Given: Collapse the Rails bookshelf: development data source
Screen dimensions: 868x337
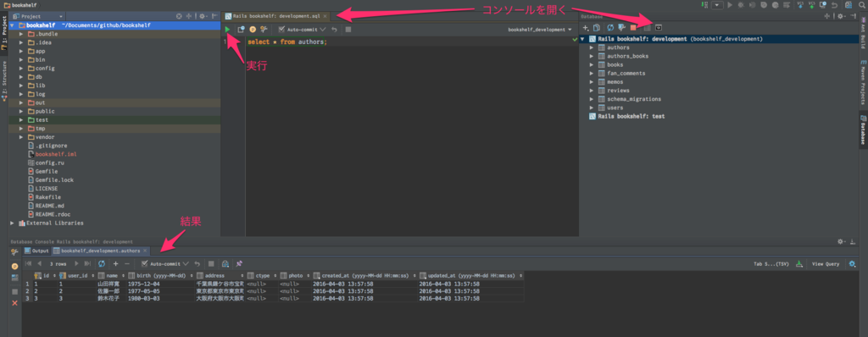Looking at the screenshot, I should 582,39.
